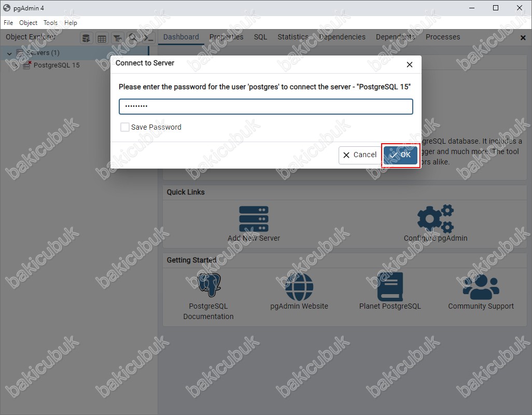
Task: Expand the PostgreSQL 15 tree node
Action: point(16,65)
